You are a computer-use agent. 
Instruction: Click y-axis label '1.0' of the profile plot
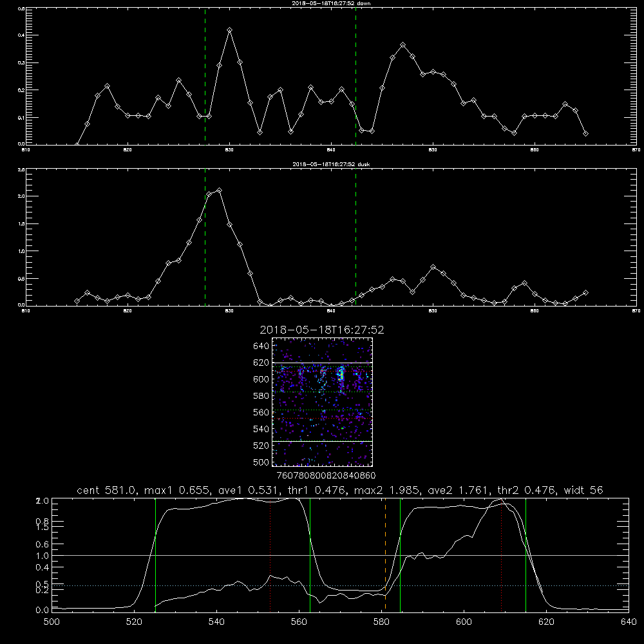[x=43, y=556]
